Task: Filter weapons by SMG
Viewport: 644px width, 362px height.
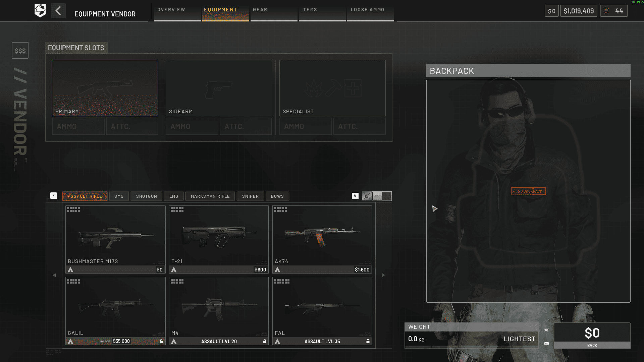Action: 119,196
